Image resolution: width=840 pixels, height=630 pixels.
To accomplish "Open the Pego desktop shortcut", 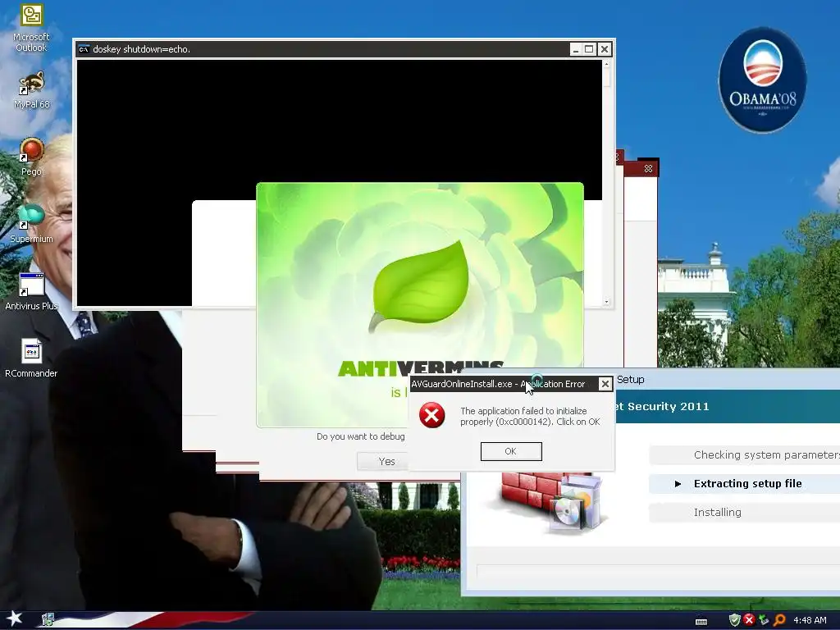I will 32,157.
